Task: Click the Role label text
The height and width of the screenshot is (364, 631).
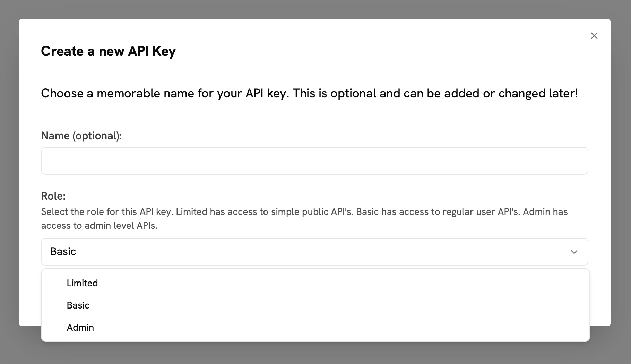Action: point(54,196)
